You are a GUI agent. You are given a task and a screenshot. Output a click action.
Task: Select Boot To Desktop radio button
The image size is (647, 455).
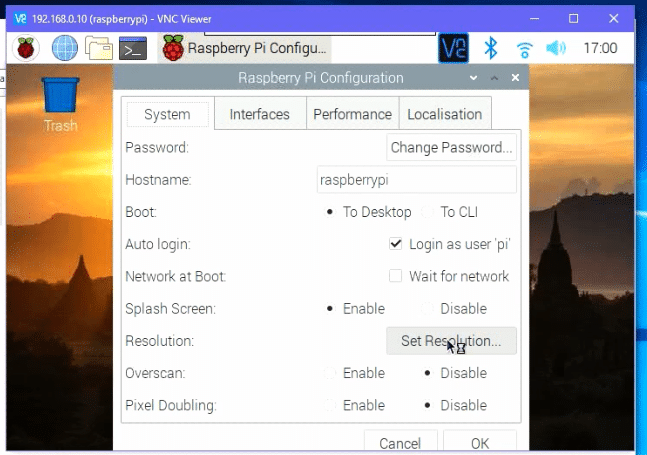click(x=330, y=212)
